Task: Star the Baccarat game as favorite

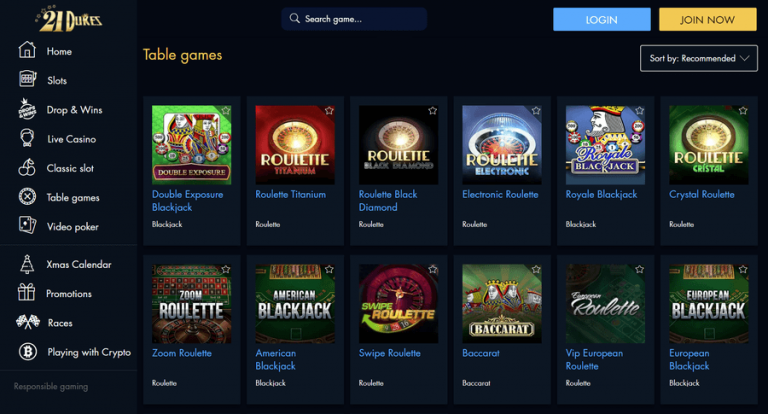Action: [x=536, y=269]
